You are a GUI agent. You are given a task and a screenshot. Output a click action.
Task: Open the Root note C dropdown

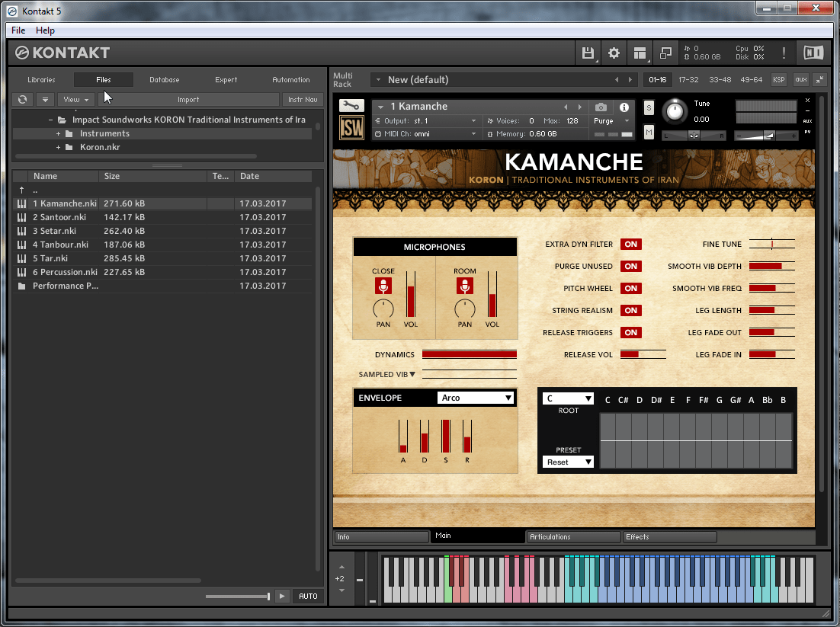(x=568, y=398)
